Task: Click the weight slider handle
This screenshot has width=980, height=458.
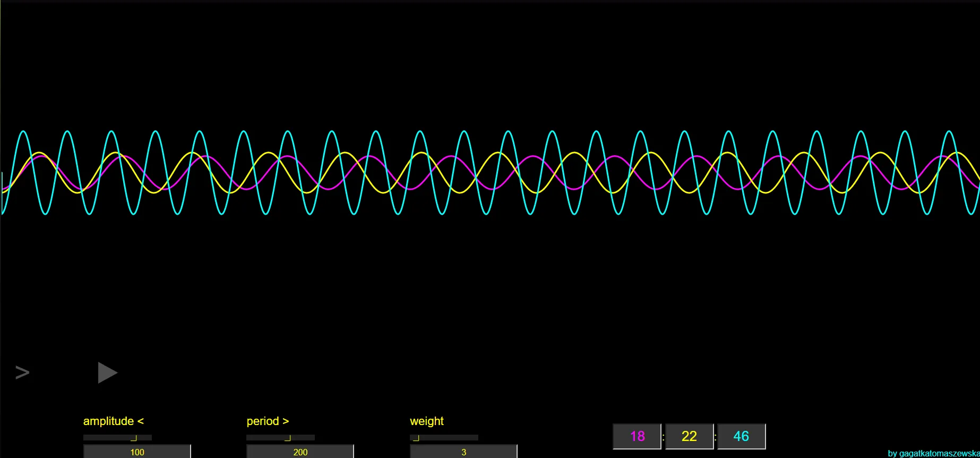Action: (416, 438)
